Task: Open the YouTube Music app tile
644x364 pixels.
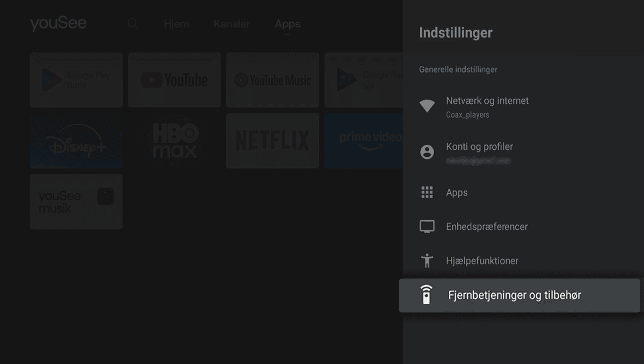Action: (273, 80)
